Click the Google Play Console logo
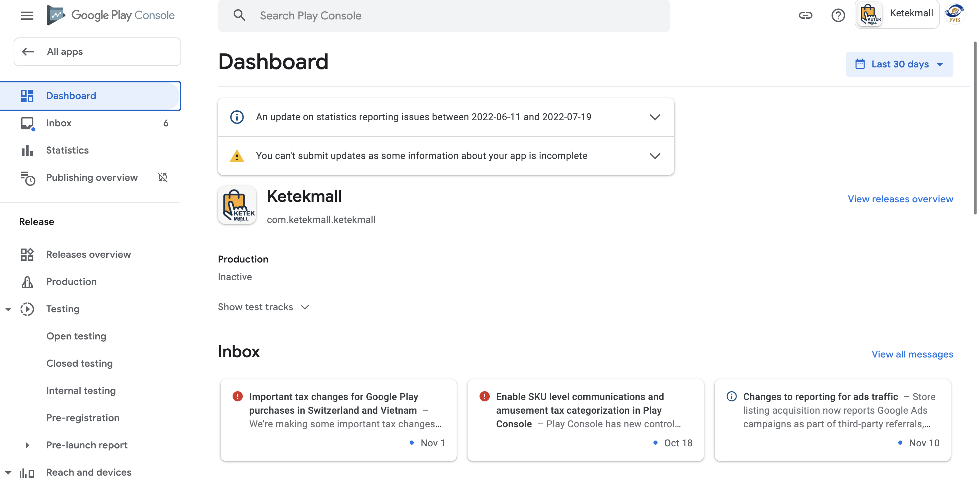The image size is (980, 478). coord(110,15)
